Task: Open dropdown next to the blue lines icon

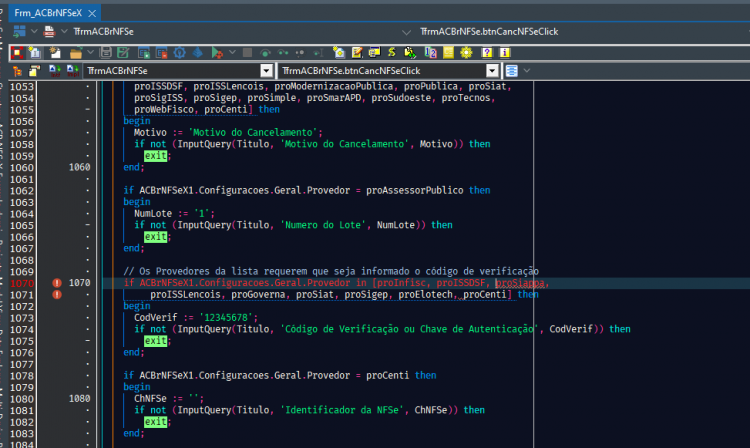Action: (x=527, y=71)
